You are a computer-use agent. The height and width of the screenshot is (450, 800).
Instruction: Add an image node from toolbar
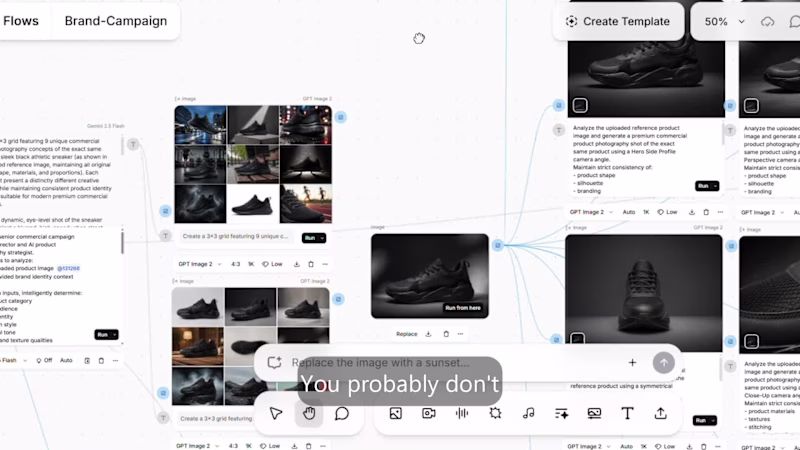pos(395,413)
